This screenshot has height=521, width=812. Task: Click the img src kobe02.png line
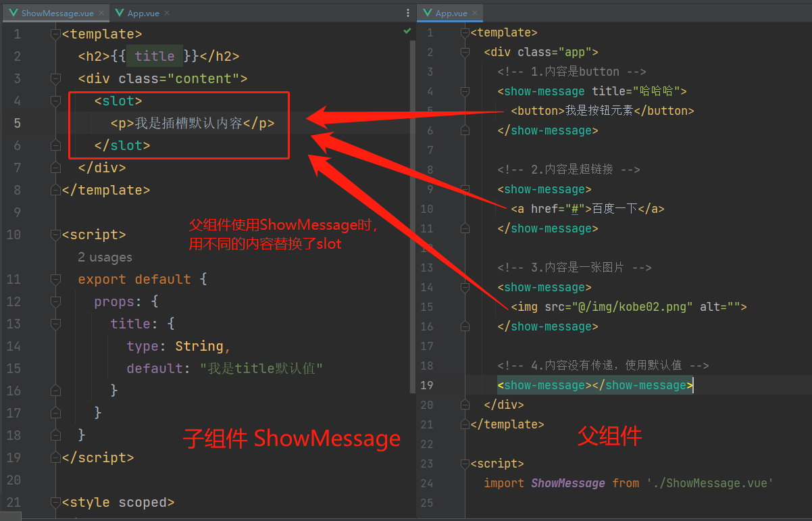[629, 307]
